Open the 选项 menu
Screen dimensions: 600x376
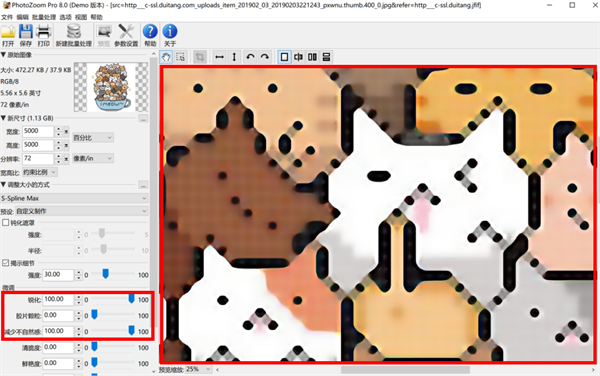point(65,17)
